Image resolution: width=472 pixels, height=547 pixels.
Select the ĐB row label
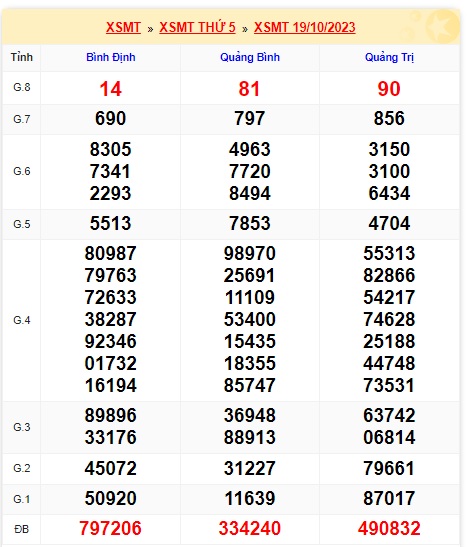[x=22, y=529]
